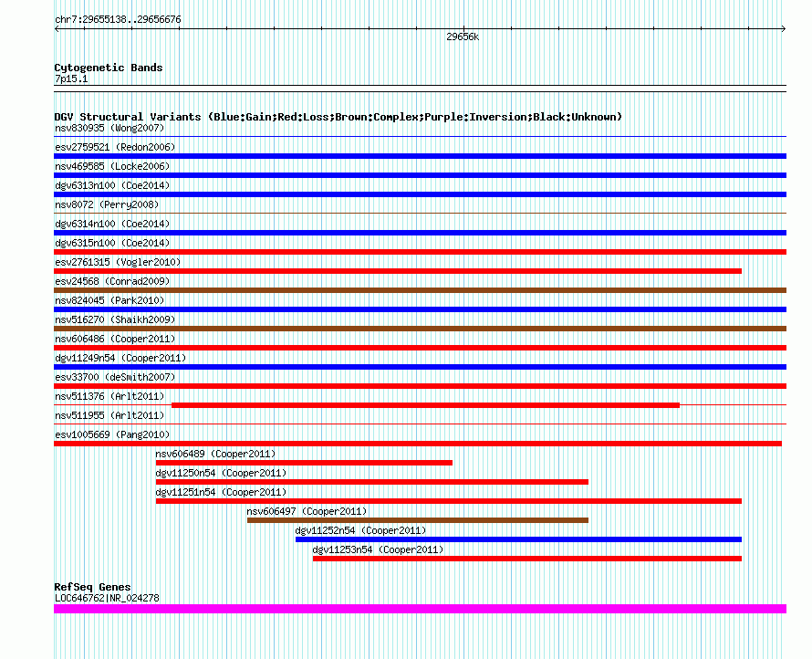Select the dgv11249n54 (Cooper2011) blue bar
This screenshot has width=812, height=659.
(420, 367)
